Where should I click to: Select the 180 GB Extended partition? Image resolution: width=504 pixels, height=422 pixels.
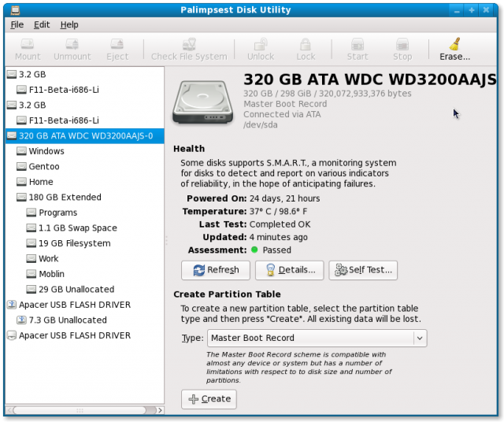(85, 197)
